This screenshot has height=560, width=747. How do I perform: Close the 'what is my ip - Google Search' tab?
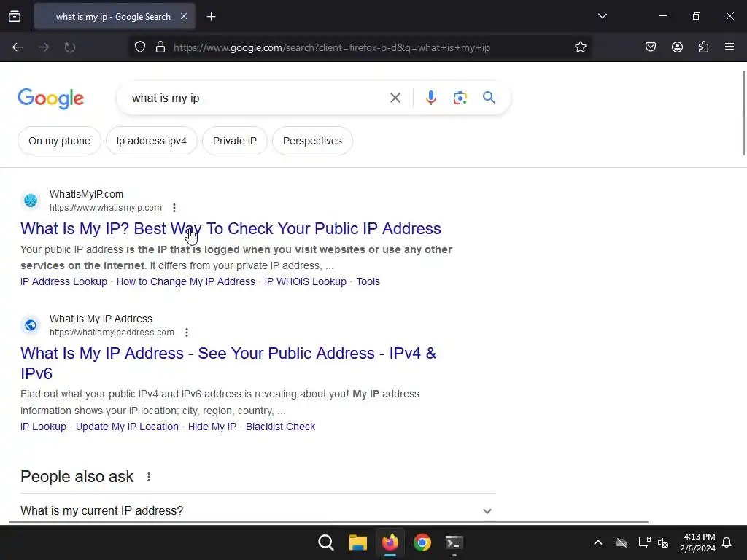pos(184,16)
